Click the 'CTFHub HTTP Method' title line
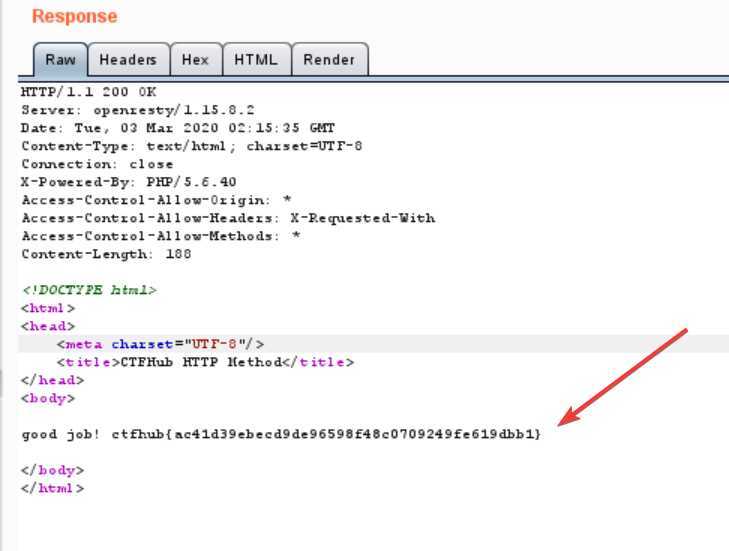729x551 pixels. click(x=205, y=362)
